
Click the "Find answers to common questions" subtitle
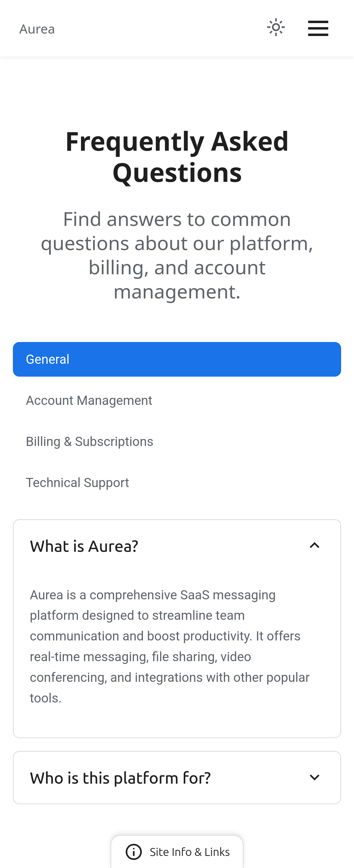tap(177, 255)
